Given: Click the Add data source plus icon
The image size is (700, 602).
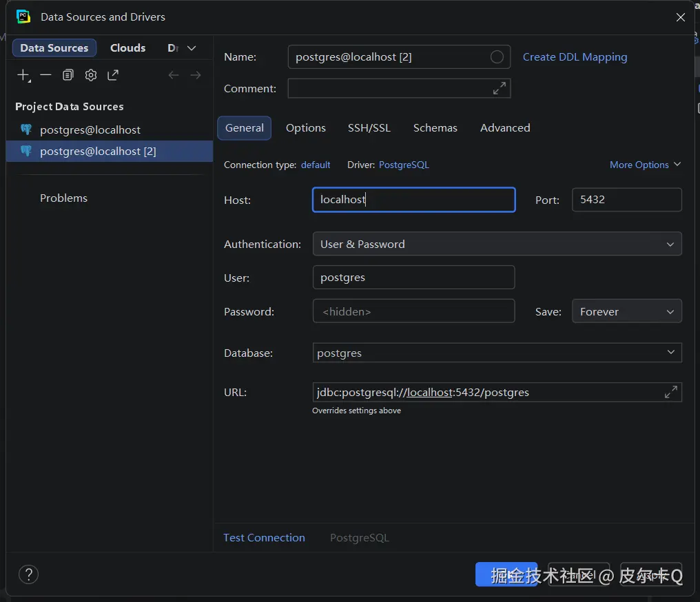Looking at the screenshot, I should [x=23, y=75].
